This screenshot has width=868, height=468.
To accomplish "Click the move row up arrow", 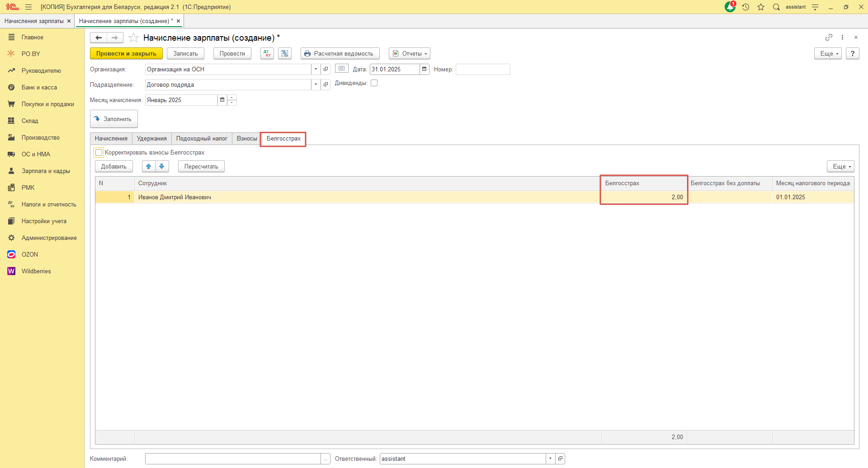I will 149,166.
